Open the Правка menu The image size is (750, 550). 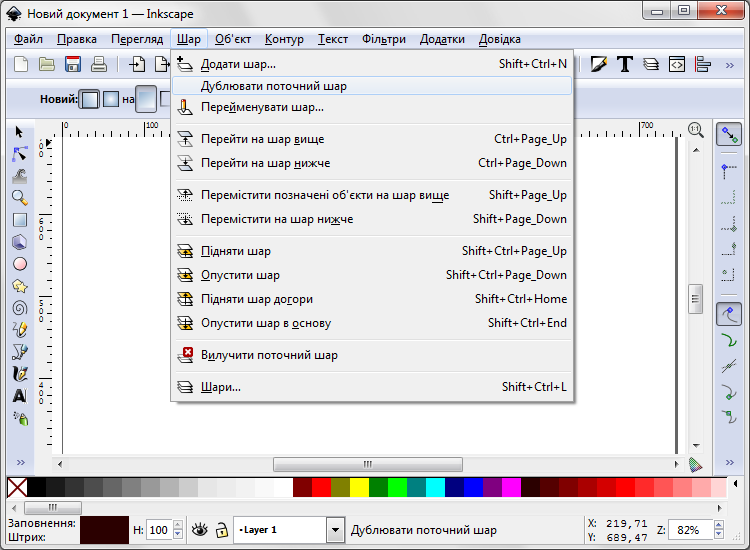[77, 39]
